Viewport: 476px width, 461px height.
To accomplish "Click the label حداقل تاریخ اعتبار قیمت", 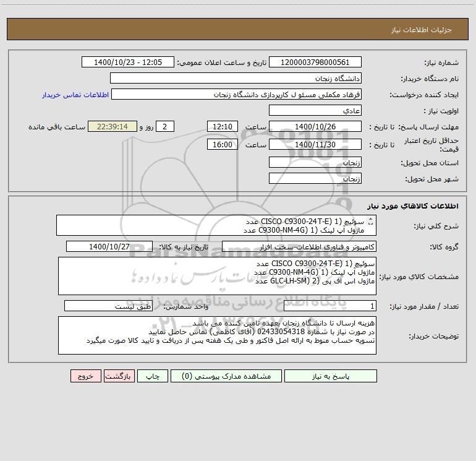I will coord(431,145).
